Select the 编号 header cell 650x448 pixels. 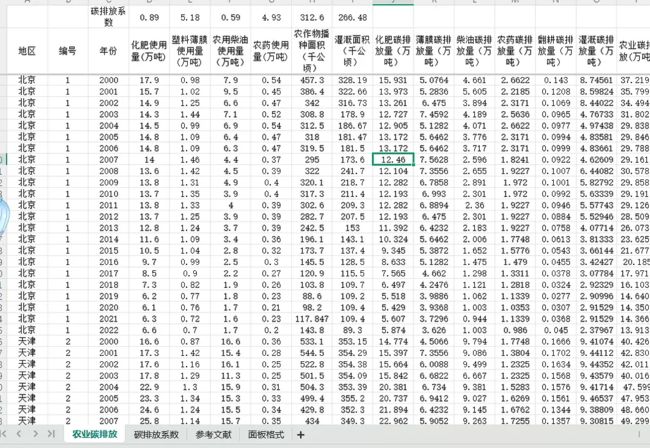(68, 51)
